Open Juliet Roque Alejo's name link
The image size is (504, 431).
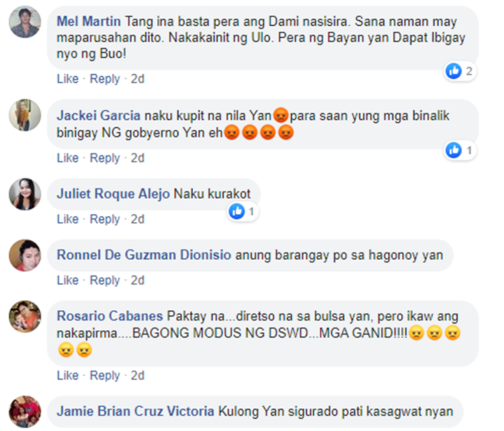pyautogui.click(x=113, y=194)
